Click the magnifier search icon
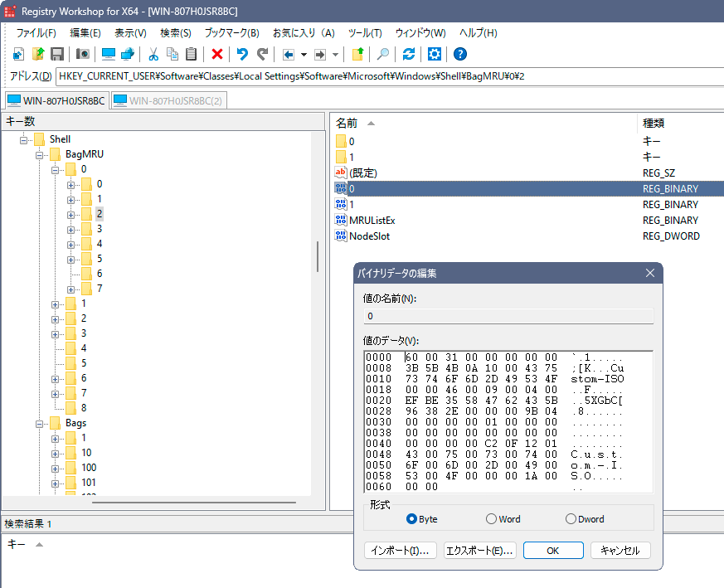The image size is (724, 588). 383,55
